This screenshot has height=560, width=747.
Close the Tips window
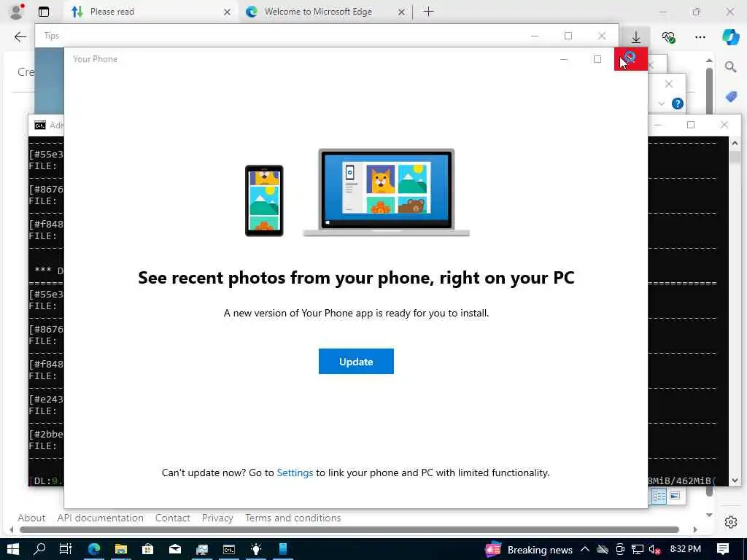point(602,36)
